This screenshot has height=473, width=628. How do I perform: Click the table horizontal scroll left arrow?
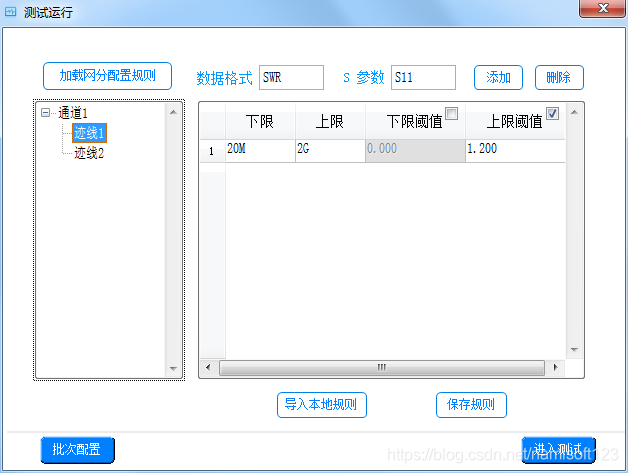[208, 367]
